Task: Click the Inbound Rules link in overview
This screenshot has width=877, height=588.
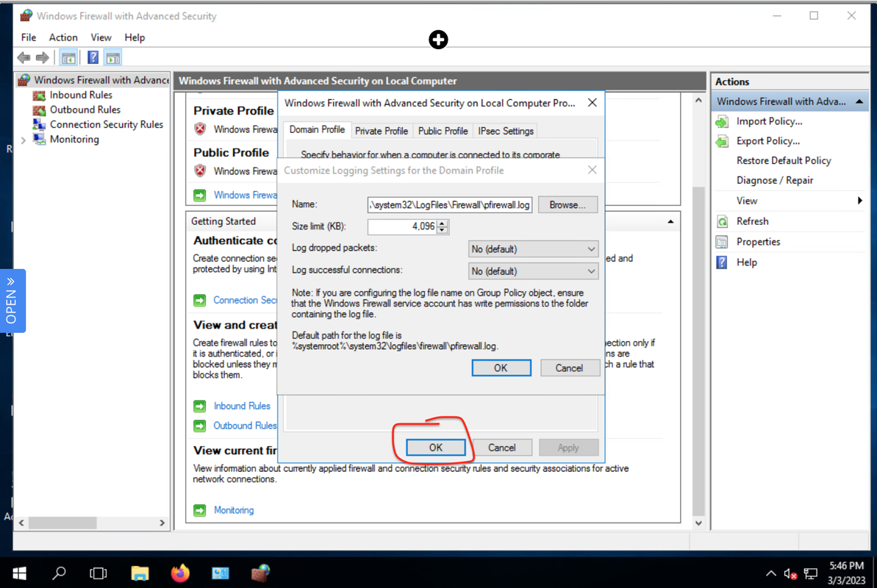Action: coord(242,406)
